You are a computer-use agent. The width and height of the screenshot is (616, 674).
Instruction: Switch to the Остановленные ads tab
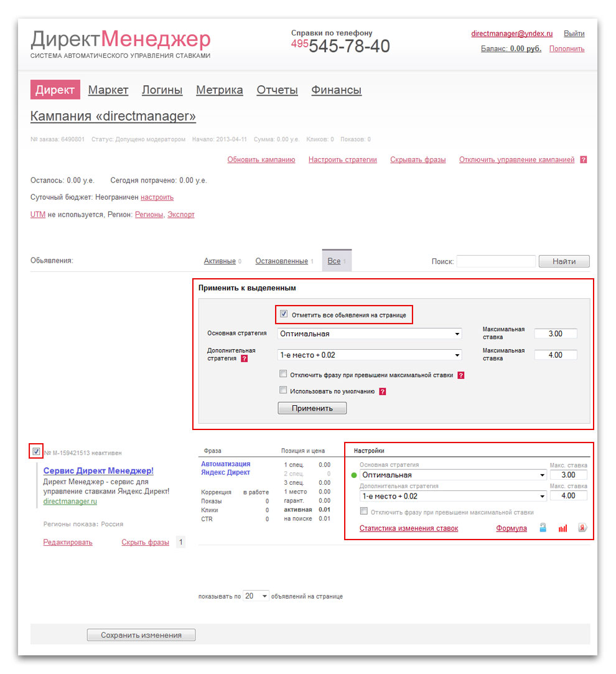coord(281,261)
